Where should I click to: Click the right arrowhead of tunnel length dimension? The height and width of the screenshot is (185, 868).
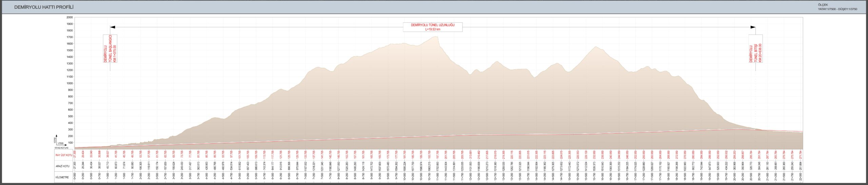(753, 27)
